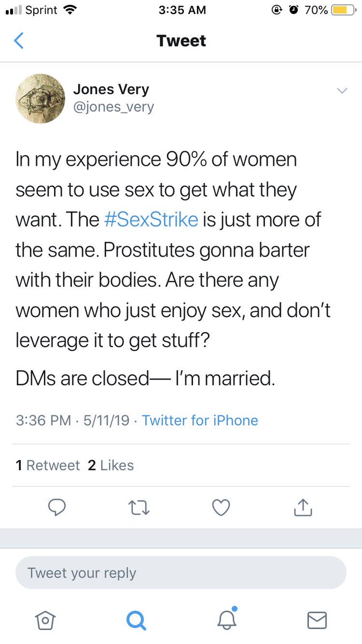Tap the back arrow
Image resolution: width=362 pixels, height=644 pixels.
pos(19,41)
